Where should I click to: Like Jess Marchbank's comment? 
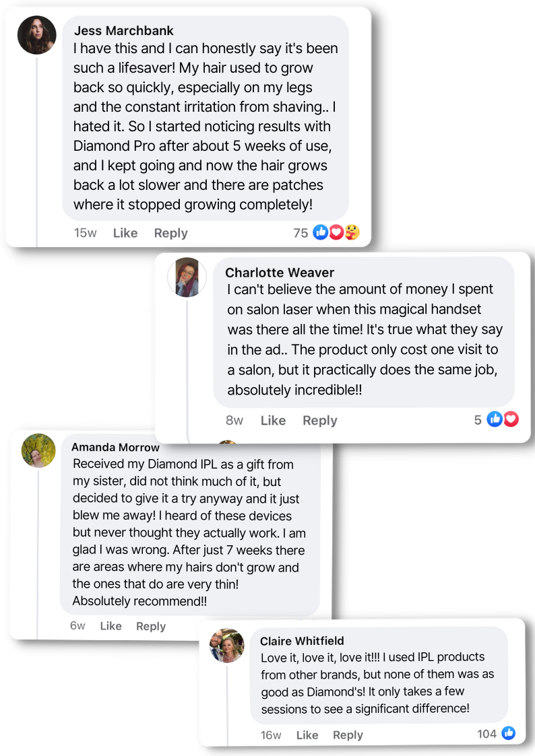125,233
